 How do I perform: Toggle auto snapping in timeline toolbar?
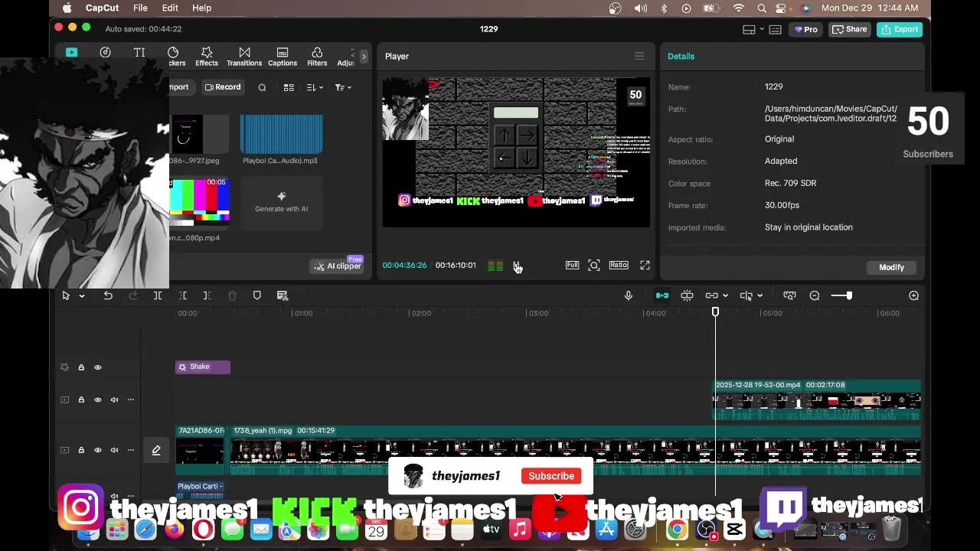click(687, 295)
